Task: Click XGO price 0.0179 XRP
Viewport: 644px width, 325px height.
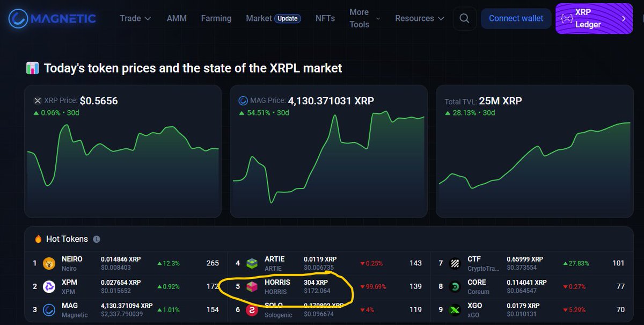Action: (x=523, y=305)
